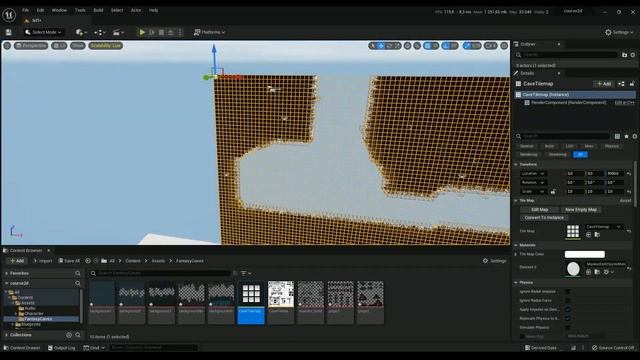640x360 pixels.
Task: Click the New Empty Map button
Action: (x=581, y=209)
